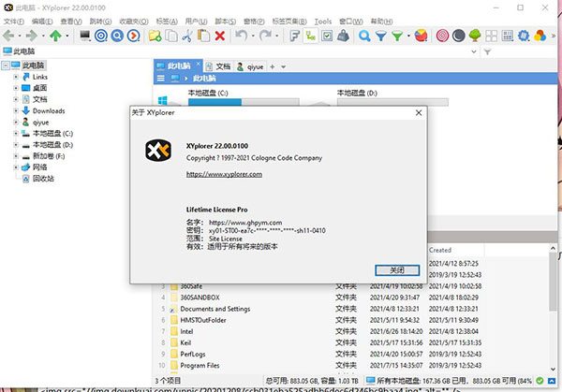Click the address bar filter funnel
Viewport: 562px width, 392px height.
[487, 51]
